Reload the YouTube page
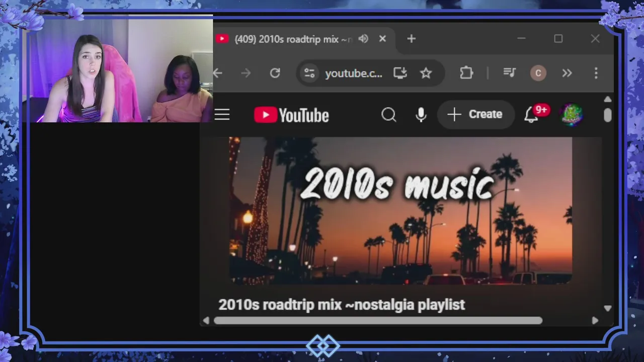 coord(275,73)
